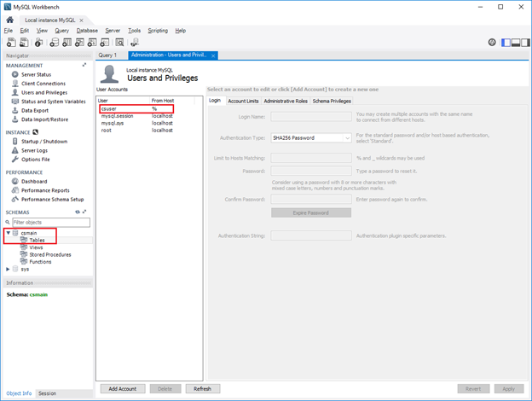Open Status and System Variables
Image resolution: width=532 pixels, height=401 pixels.
click(x=53, y=102)
